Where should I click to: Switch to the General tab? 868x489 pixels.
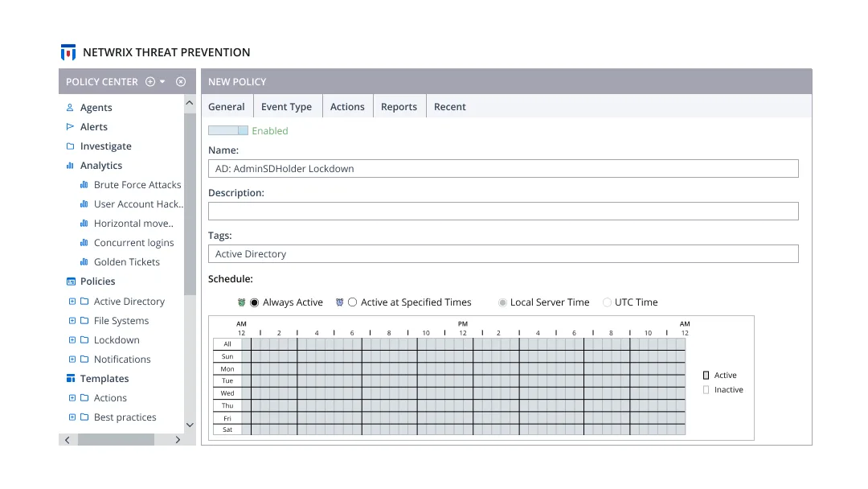coord(227,106)
